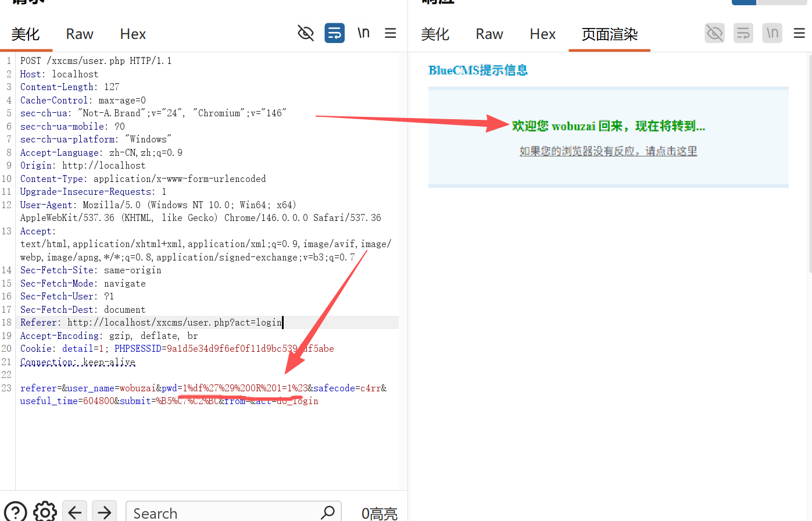Click the User-Agent header line
The image size is (812, 521).
(201, 212)
